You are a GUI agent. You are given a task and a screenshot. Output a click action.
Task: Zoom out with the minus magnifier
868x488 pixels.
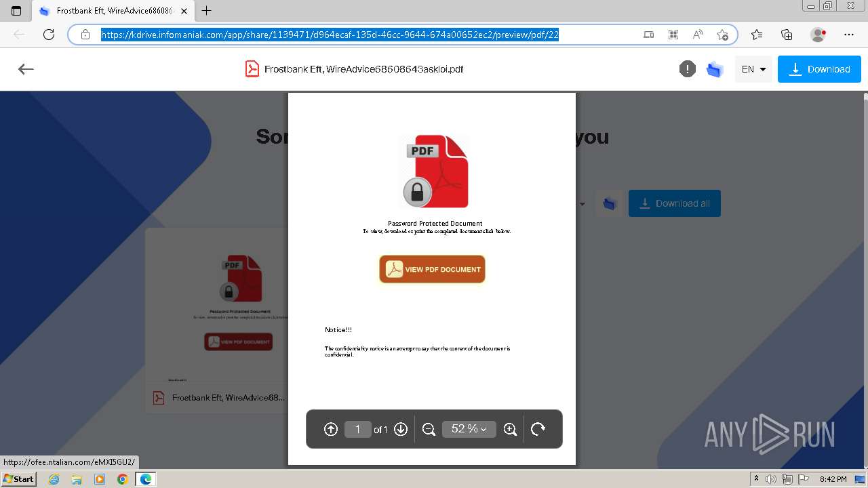click(x=429, y=429)
